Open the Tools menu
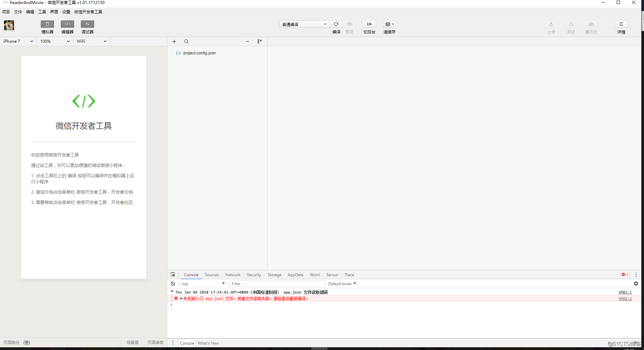The height and width of the screenshot is (350, 644). click(42, 12)
